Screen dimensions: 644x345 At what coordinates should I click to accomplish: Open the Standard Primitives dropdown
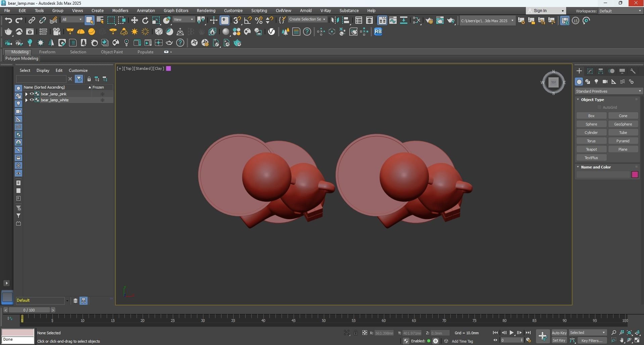click(609, 91)
